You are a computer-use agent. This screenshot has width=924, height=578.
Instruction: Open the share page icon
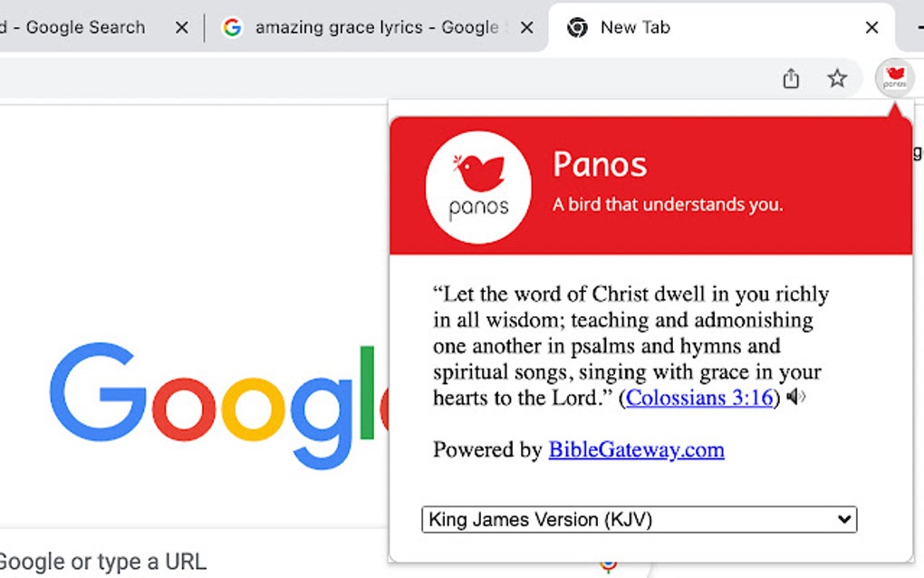tap(790, 79)
